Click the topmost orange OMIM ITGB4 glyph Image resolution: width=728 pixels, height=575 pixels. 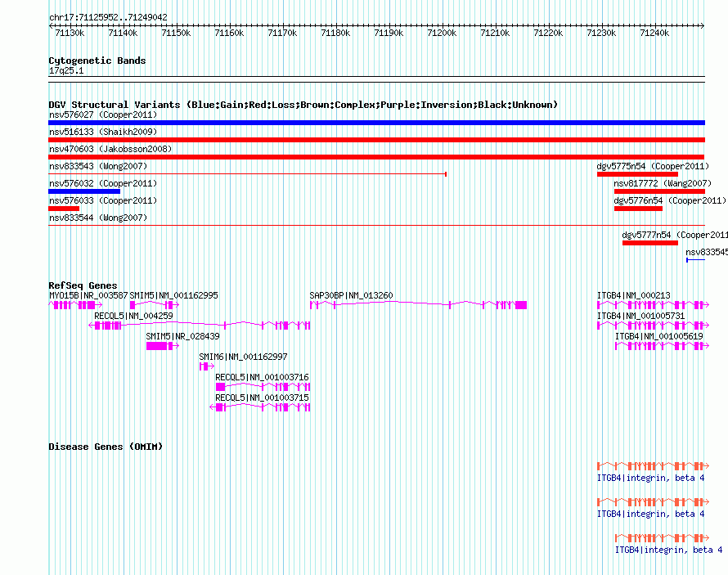tap(654, 466)
